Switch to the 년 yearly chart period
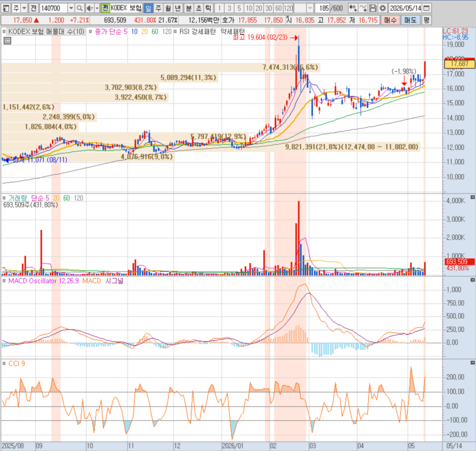Screen dimensions: 476x451 178,8
